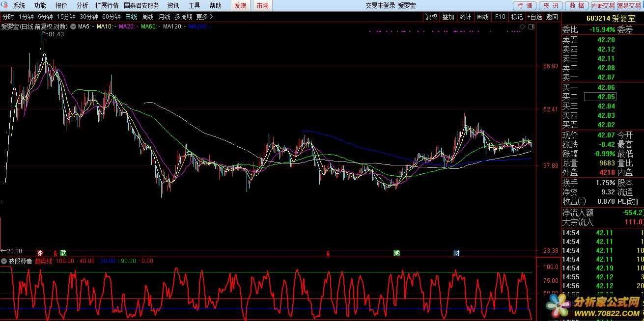Switch to the 市场 tab
This screenshot has width=644, height=321.
tap(262, 5)
